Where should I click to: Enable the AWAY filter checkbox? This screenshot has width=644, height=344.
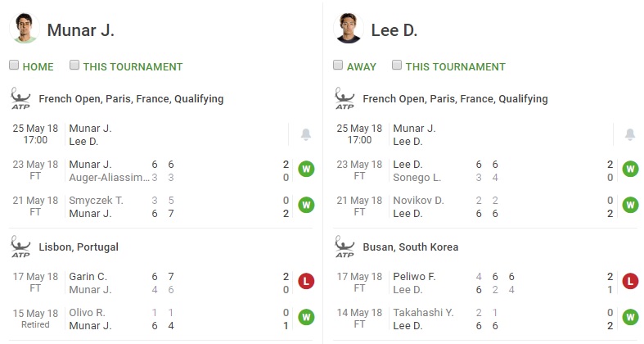pos(338,65)
